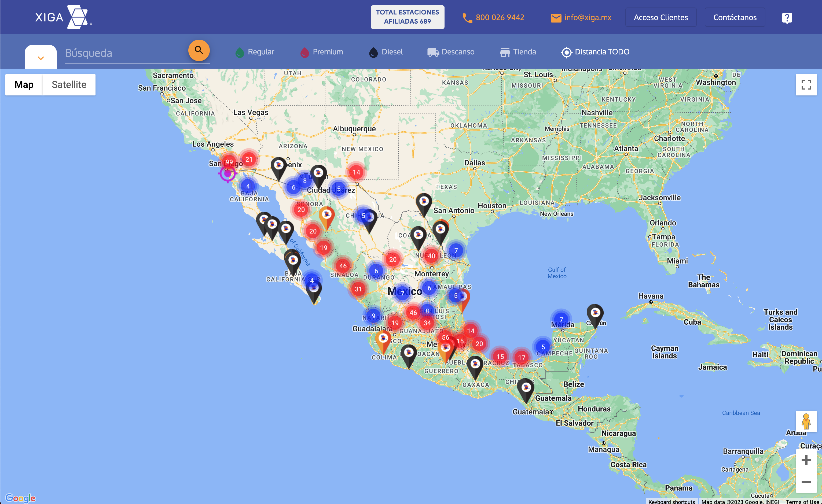Toggle fullscreen map view
The image size is (822, 504).
click(x=806, y=85)
